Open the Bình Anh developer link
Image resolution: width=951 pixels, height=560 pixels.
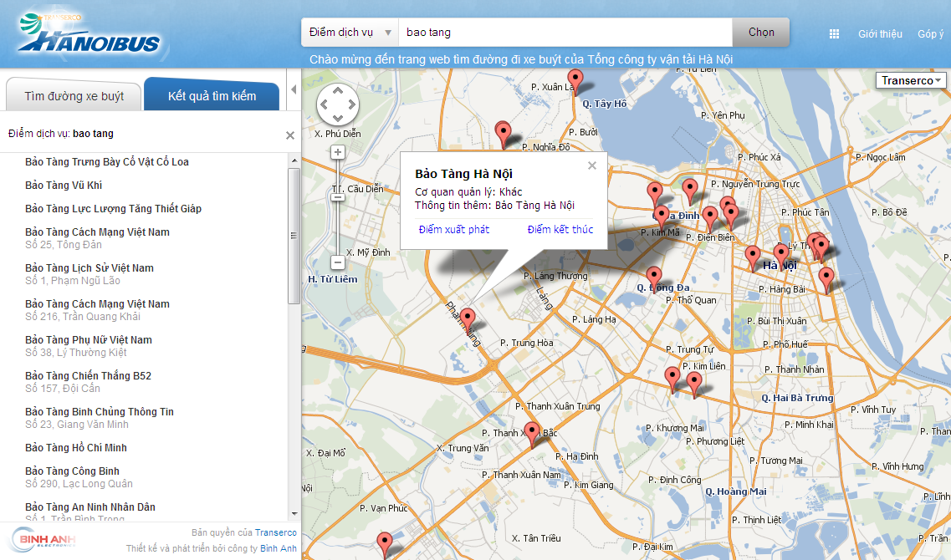279,547
